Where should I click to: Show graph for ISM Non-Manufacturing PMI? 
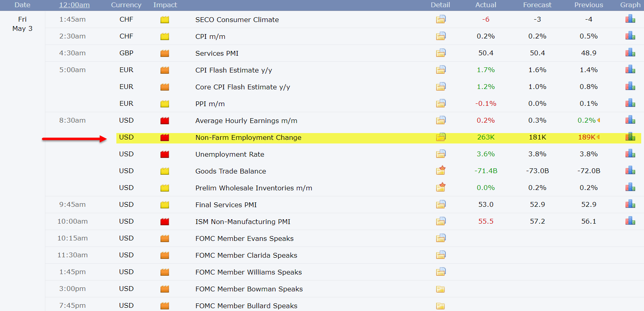(630, 221)
